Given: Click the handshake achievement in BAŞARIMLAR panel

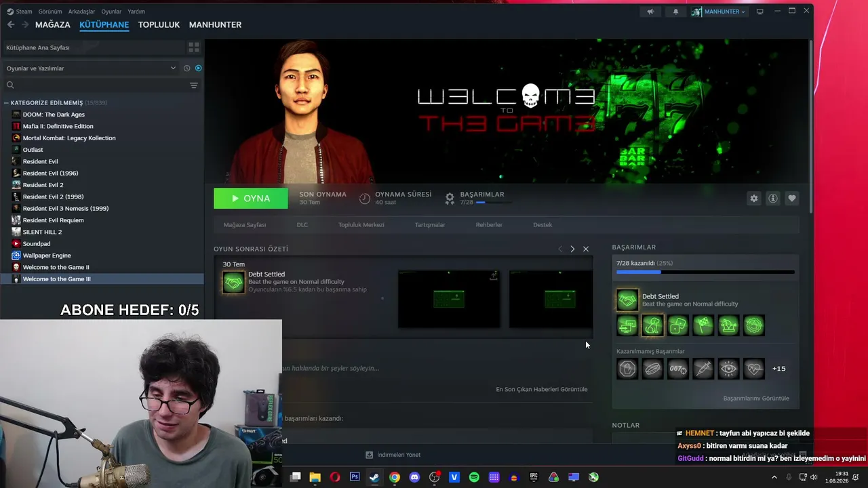Looking at the screenshot, I should [627, 300].
